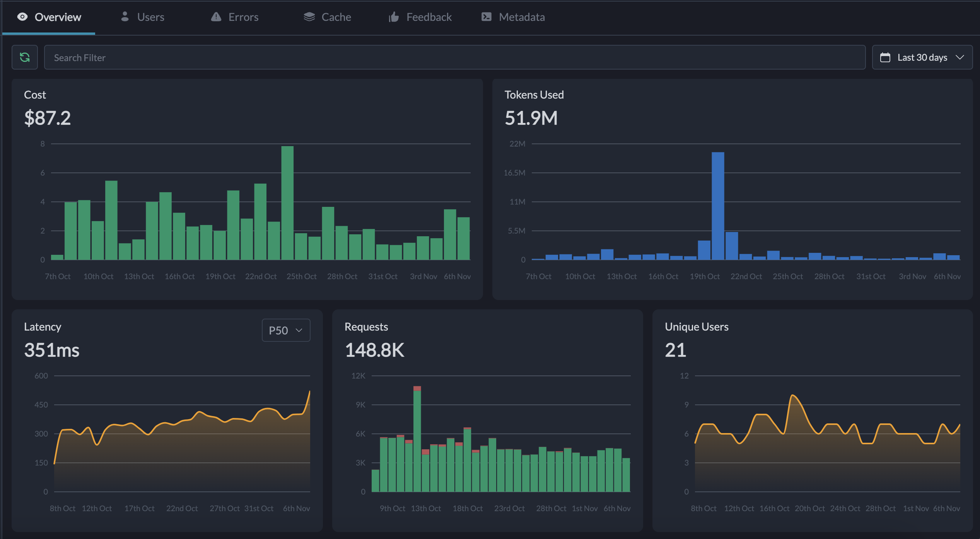Viewport: 980px width, 539px height.
Task: Open the Last 30 days date range dropdown
Action: [x=922, y=57]
